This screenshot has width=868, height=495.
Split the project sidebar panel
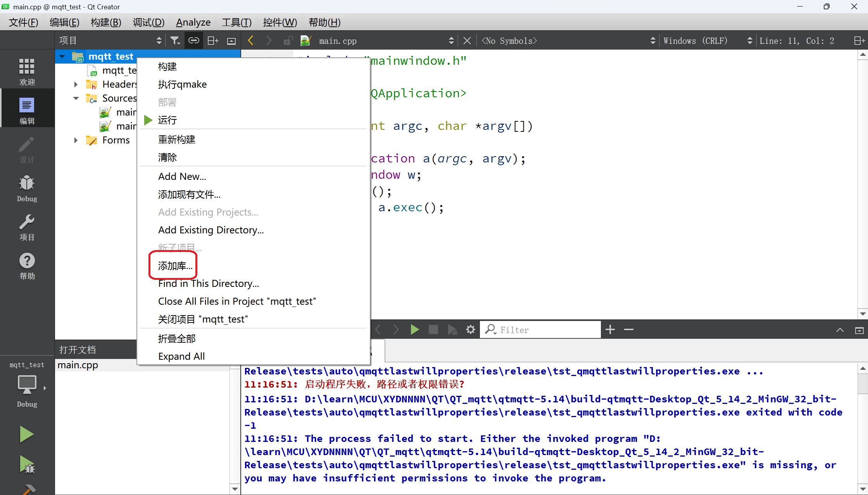click(213, 41)
